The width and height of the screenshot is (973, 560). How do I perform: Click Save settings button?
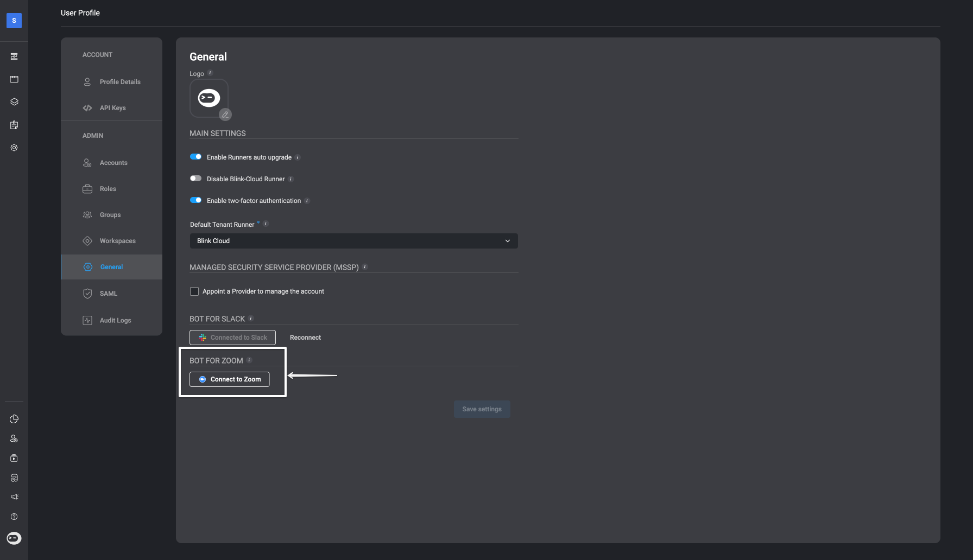tap(482, 409)
